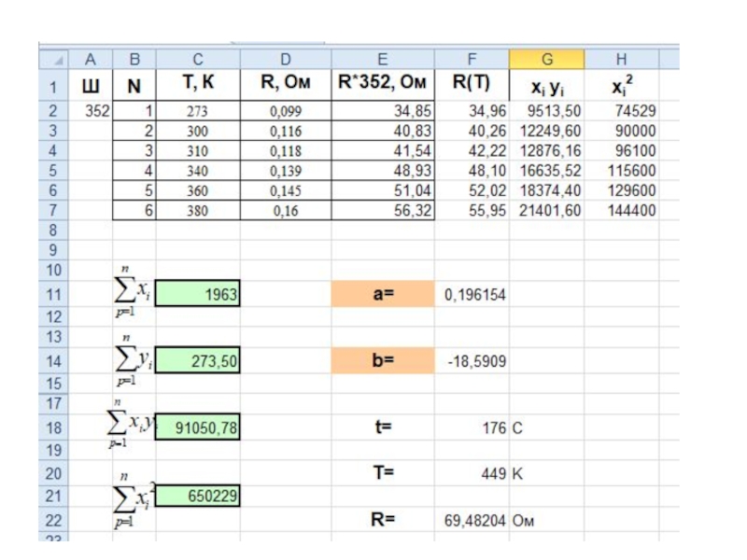Select column C header
Screen dimensions: 747x560
coord(198,60)
